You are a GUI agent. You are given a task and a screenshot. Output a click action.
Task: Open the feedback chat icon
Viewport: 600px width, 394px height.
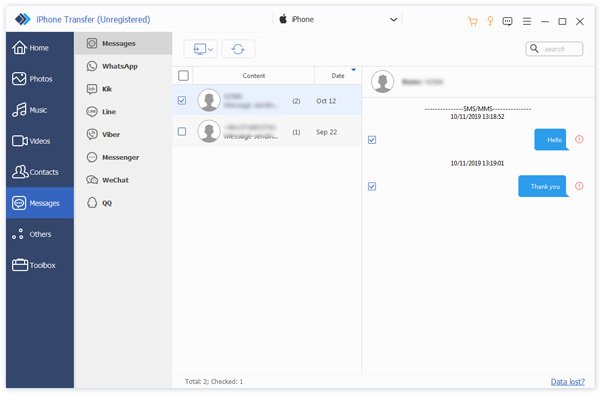pos(507,21)
